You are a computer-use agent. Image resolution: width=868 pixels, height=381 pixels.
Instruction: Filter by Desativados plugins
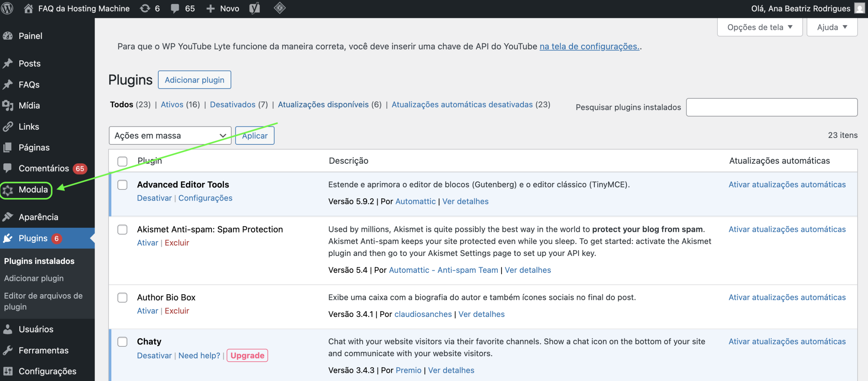[x=233, y=104]
